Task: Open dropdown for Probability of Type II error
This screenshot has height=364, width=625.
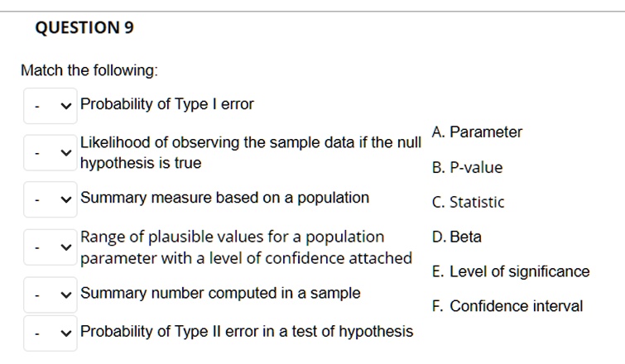Action: click(50, 333)
